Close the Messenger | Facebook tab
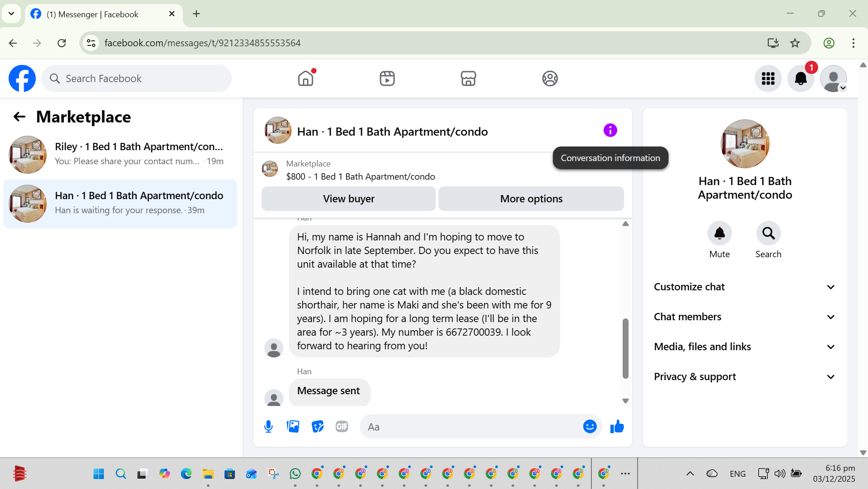 pyautogui.click(x=172, y=14)
